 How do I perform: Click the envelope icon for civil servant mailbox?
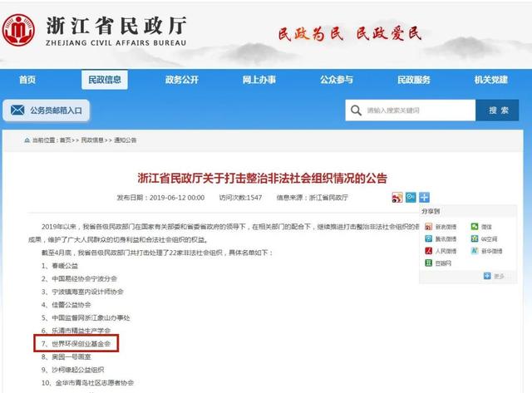(17, 111)
